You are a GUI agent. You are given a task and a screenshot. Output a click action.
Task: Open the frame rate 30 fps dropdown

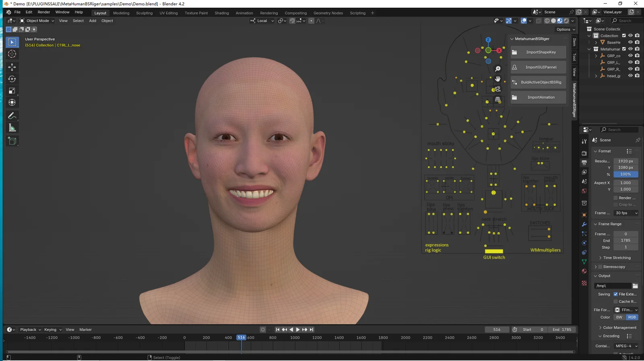pos(626,213)
